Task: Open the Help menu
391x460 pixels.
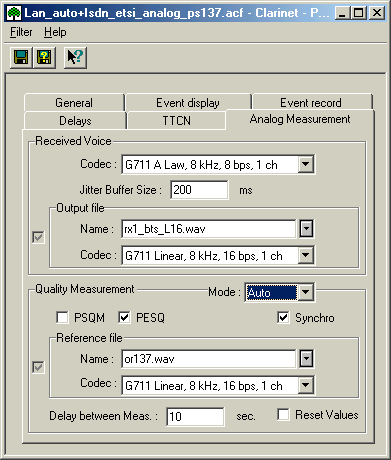Action: pyautogui.click(x=55, y=32)
